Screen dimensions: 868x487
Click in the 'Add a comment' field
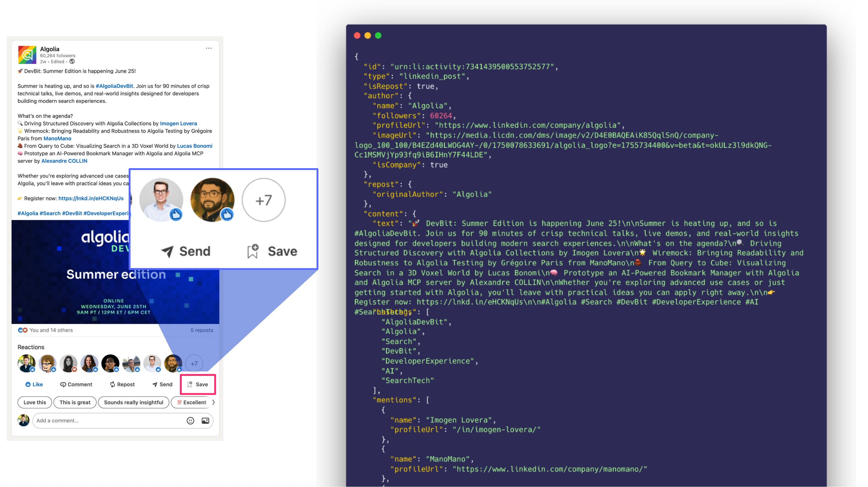[x=108, y=420]
